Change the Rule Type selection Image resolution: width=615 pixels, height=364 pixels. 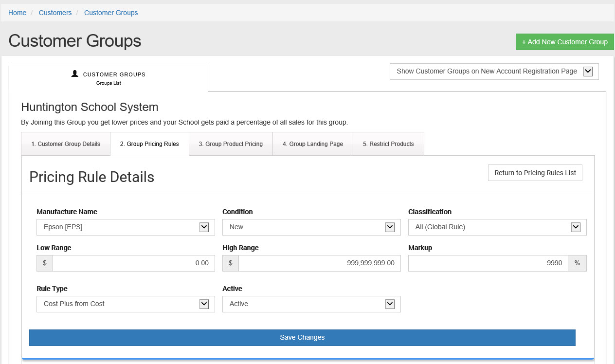coord(126,304)
